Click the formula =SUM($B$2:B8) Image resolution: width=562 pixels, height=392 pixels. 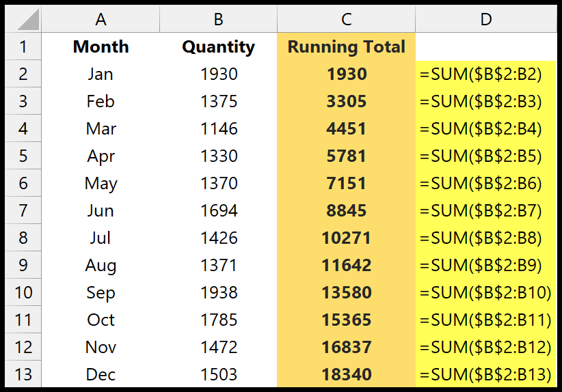coord(486,238)
